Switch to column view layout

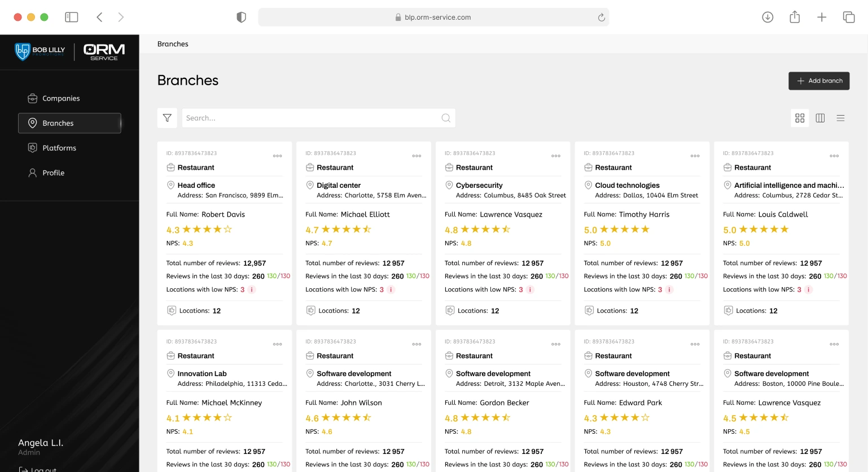point(820,118)
